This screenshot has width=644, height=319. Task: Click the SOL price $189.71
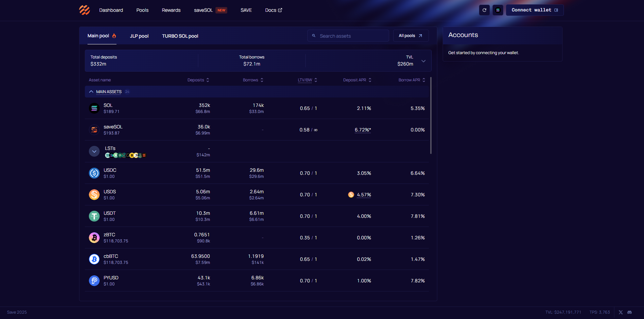(111, 112)
